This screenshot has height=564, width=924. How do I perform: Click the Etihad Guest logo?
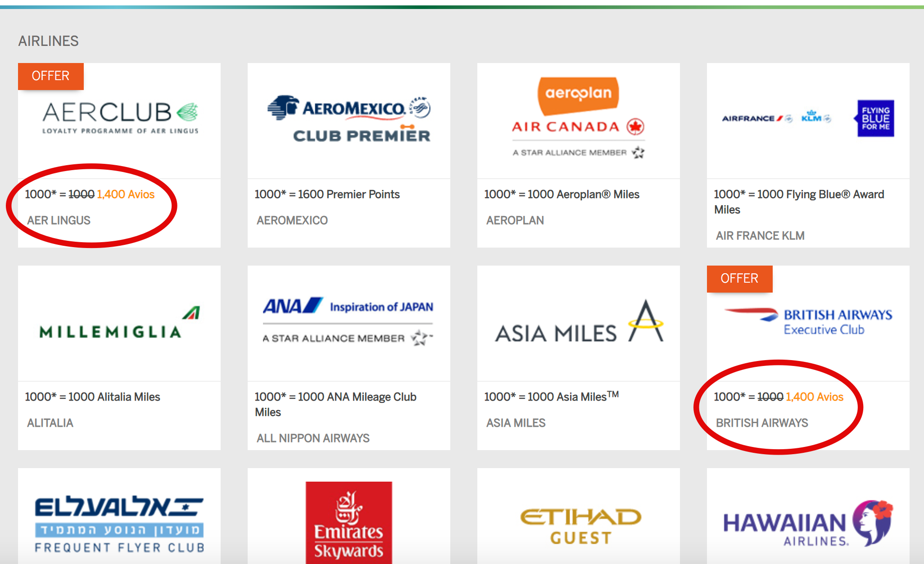point(581,527)
